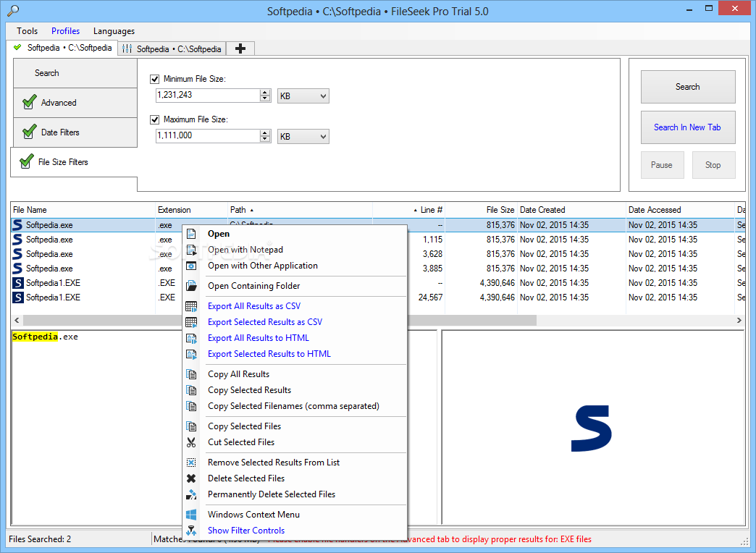This screenshot has width=756, height=553.
Task: Select the Search side tab
Action: point(75,73)
